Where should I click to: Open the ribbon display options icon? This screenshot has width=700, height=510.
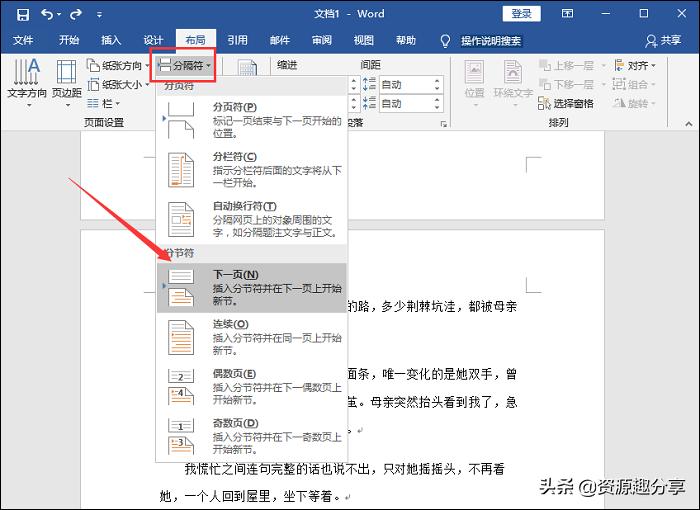coord(567,13)
